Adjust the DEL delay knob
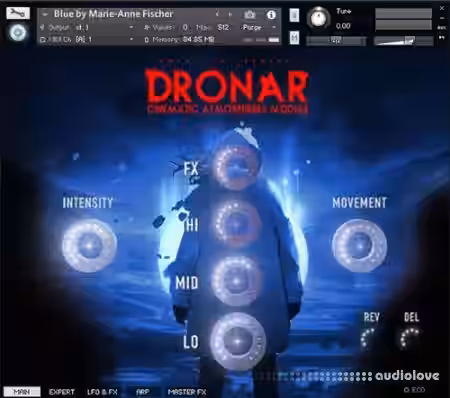450x398 pixels. (x=411, y=338)
